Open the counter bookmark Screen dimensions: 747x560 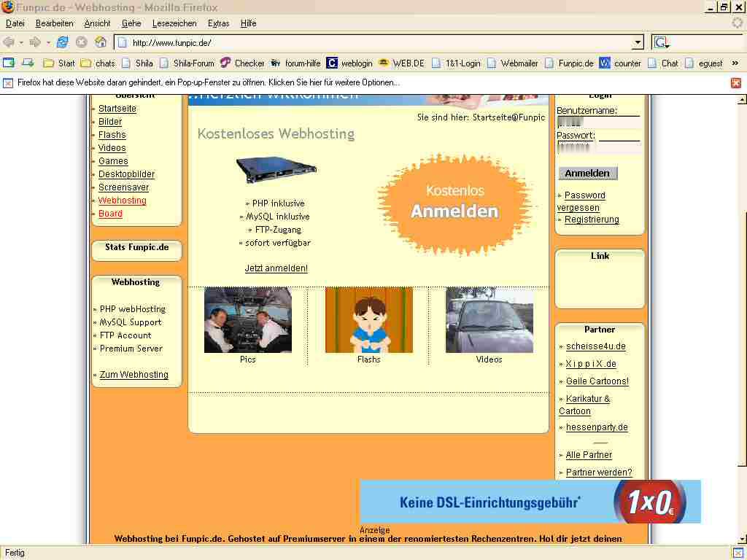tap(620, 63)
